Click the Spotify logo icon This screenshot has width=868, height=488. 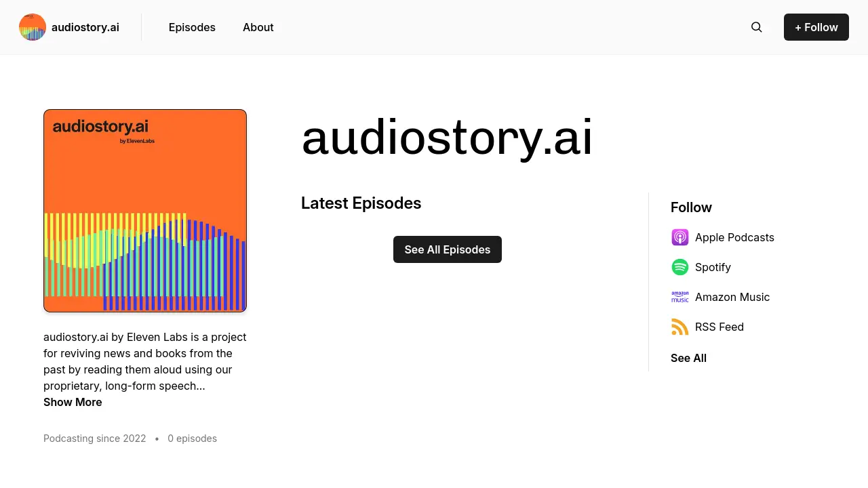[x=680, y=267]
